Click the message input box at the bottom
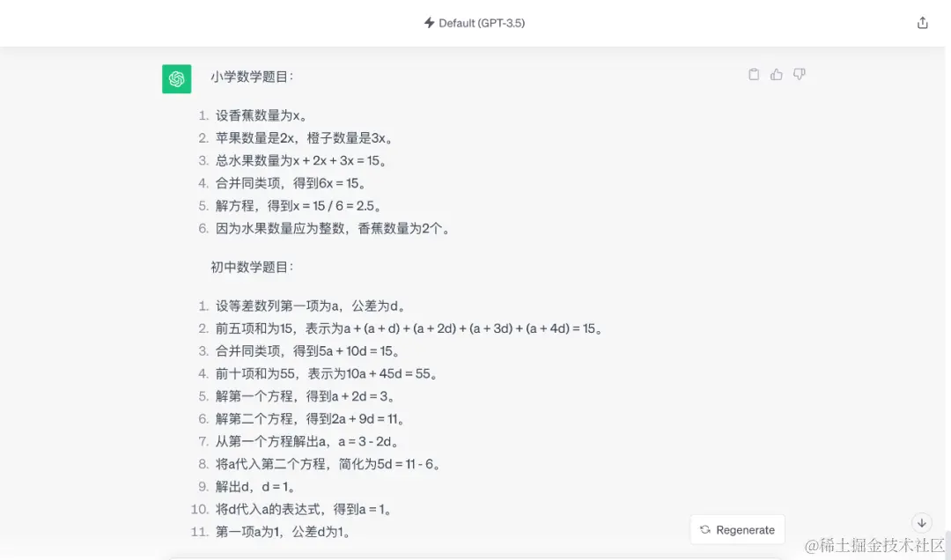The image size is (951, 560). click(475, 556)
